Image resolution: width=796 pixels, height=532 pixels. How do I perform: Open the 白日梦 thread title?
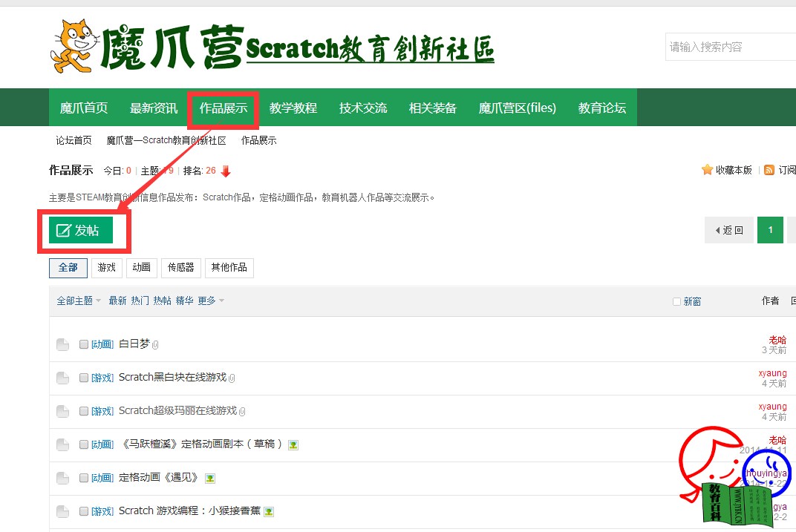134,344
